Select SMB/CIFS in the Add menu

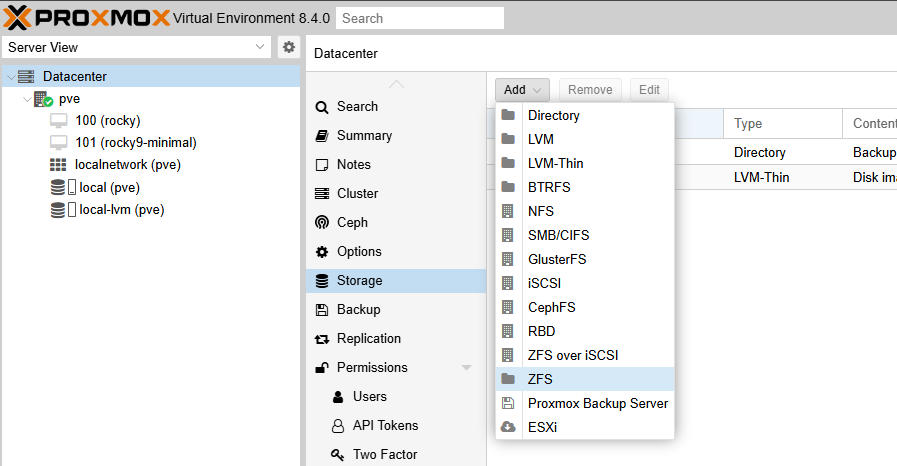click(x=557, y=235)
